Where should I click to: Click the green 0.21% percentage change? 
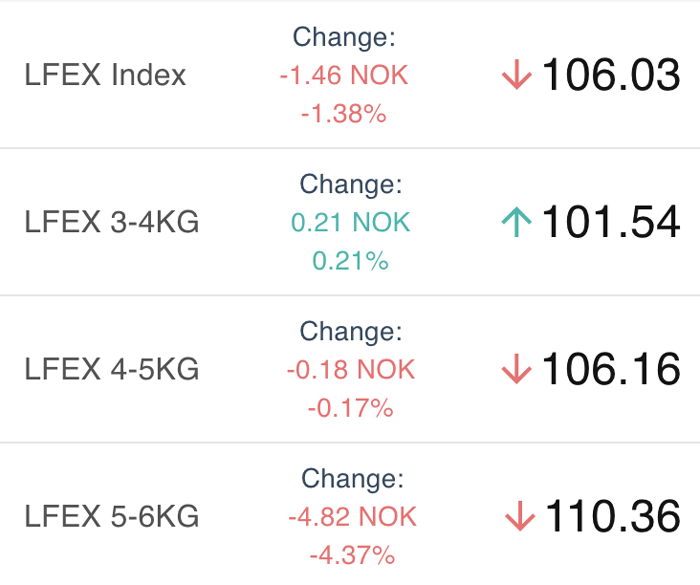350,261
